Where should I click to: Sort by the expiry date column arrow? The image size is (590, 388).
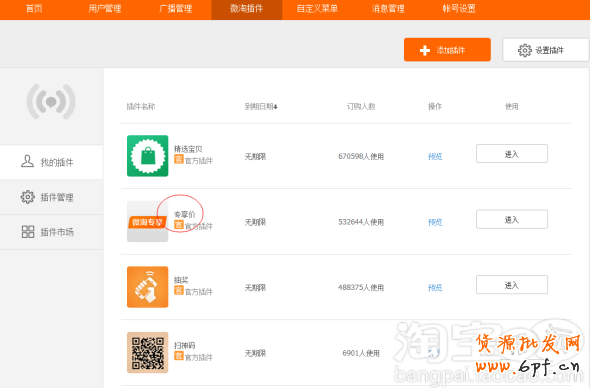pos(275,107)
